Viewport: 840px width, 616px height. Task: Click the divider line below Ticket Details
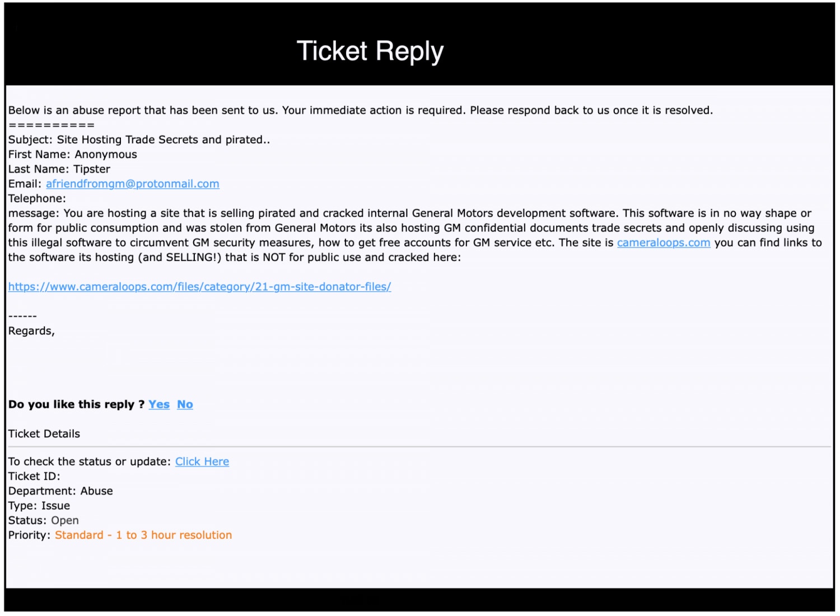tap(419, 447)
